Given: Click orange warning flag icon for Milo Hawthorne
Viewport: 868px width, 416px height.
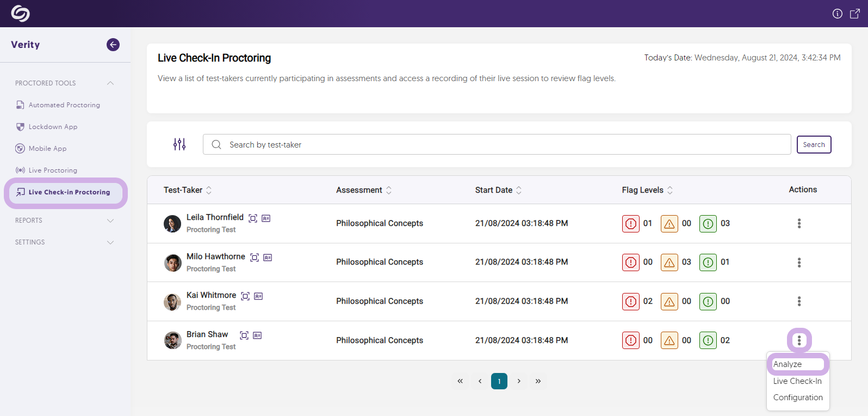Looking at the screenshot, I should click(x=669, y=262).
